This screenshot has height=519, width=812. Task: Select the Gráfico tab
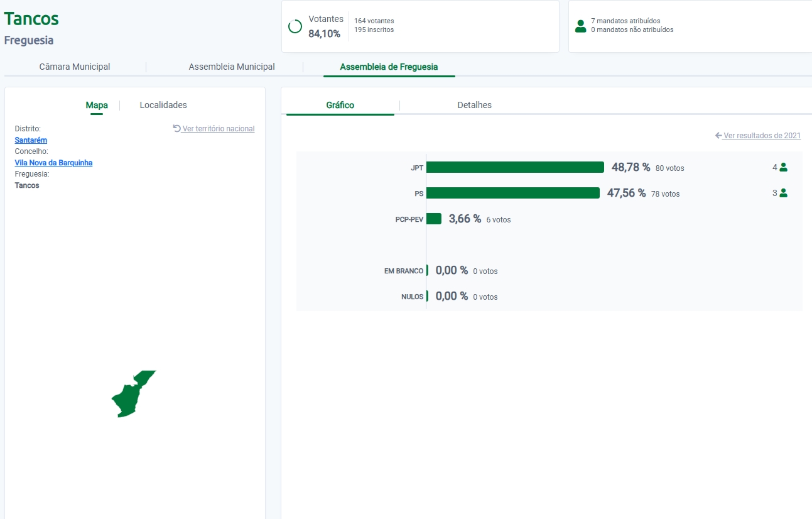pyautogui.click(x=340, y=105)
